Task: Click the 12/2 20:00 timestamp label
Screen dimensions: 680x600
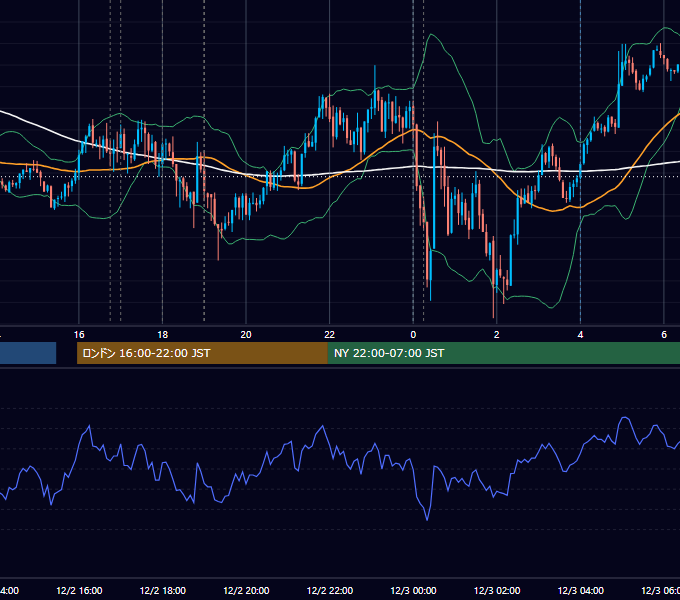Action: [x=246, y=590]
